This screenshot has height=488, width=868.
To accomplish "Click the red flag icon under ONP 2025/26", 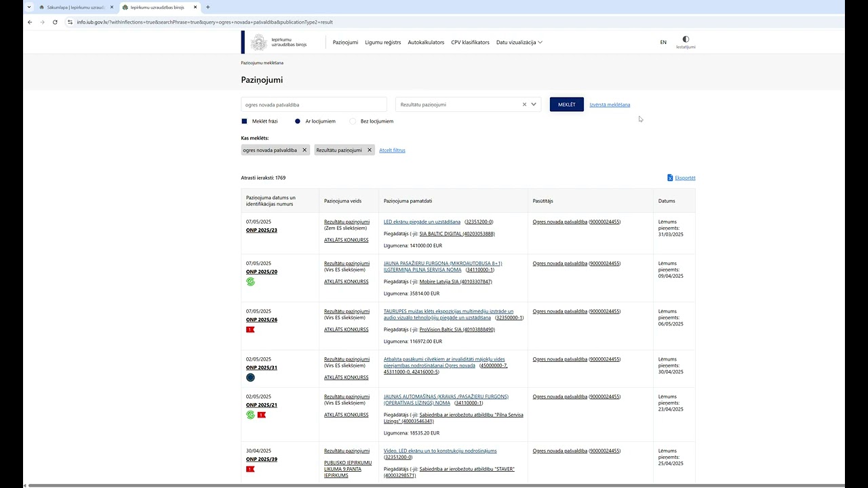I will coord(250,329).
